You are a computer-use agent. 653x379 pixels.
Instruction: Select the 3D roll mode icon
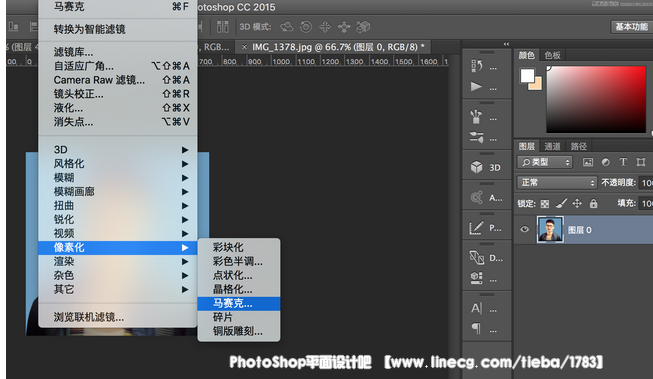306,27
